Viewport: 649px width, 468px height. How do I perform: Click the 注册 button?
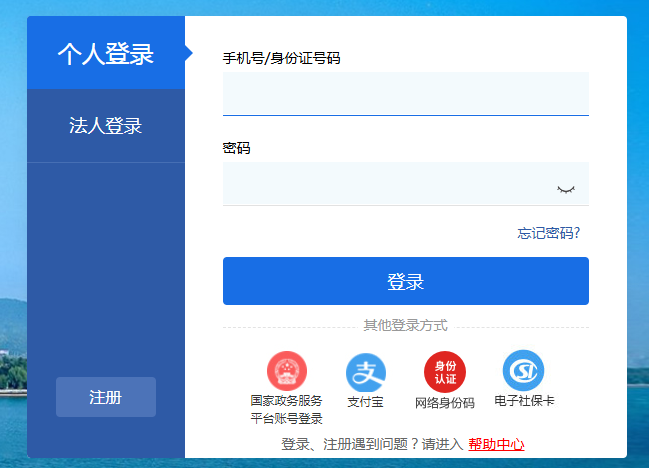[x=105, y=397]
